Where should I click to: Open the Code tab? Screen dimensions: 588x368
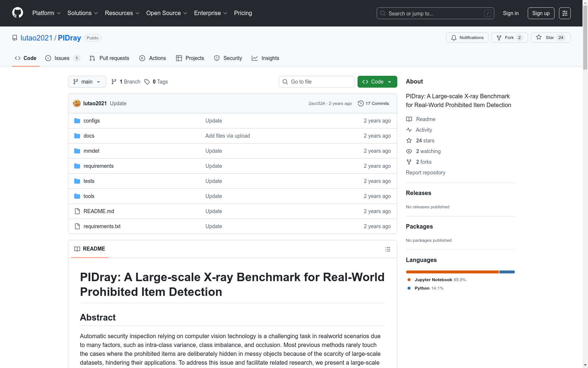coord(26,58)
